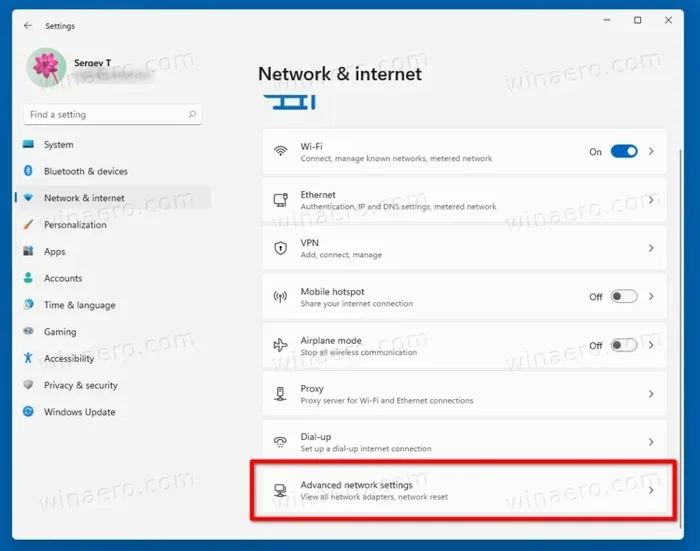Click the Bluetooth icon in sidebar
This screenshot has height=551, width=700.
click(x=28, y=171)
